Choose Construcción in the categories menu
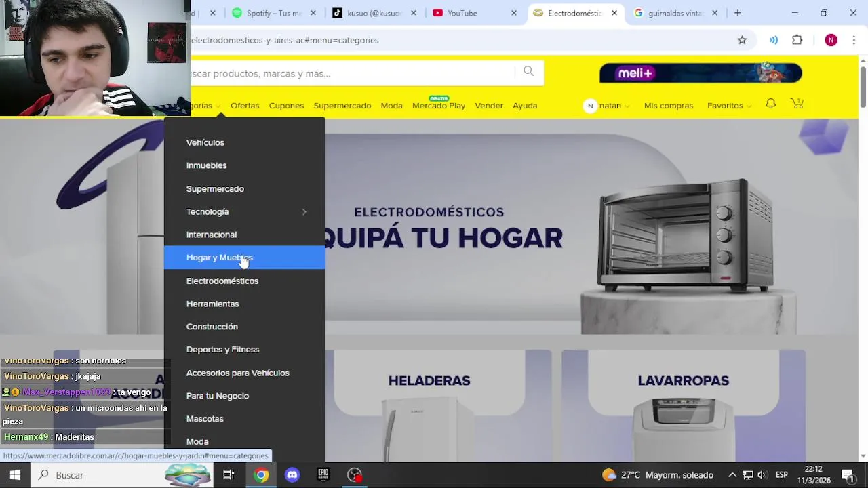 click(212, 327)
